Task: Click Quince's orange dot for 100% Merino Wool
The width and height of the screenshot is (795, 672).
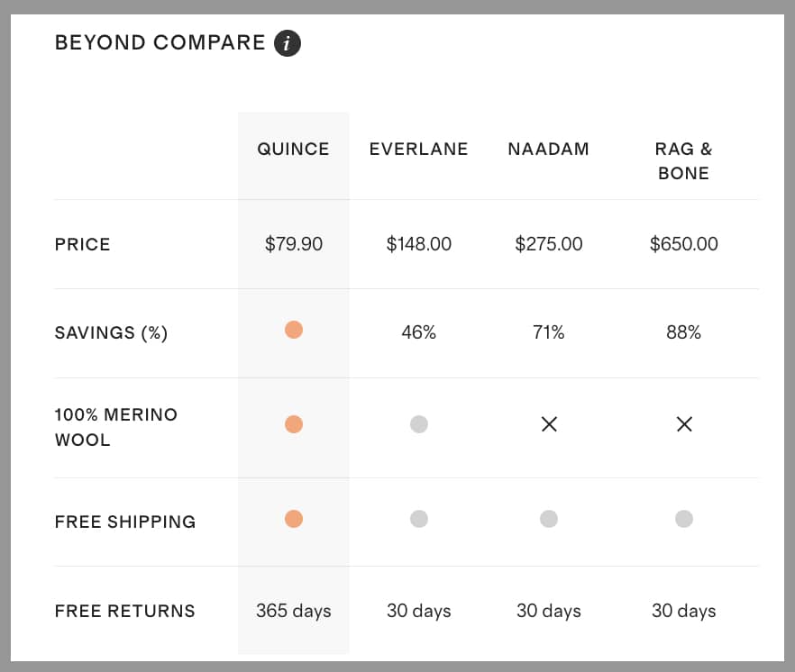Action: [x=294, y=424]
